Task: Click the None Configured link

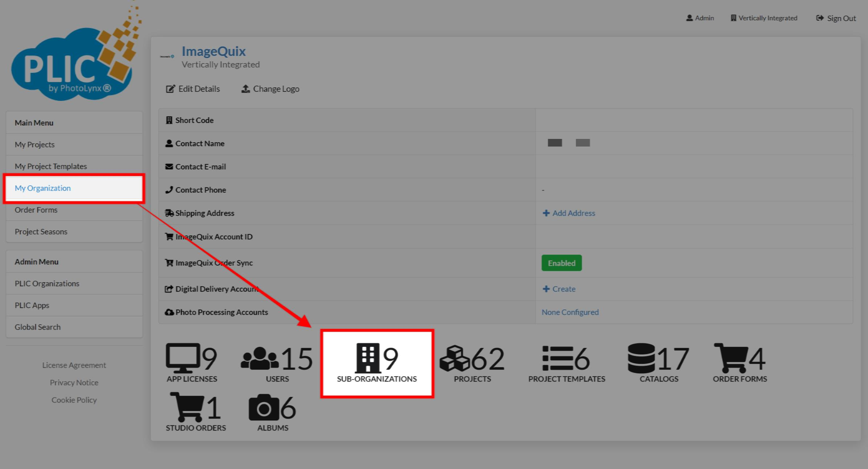Action: pos(570,312)
